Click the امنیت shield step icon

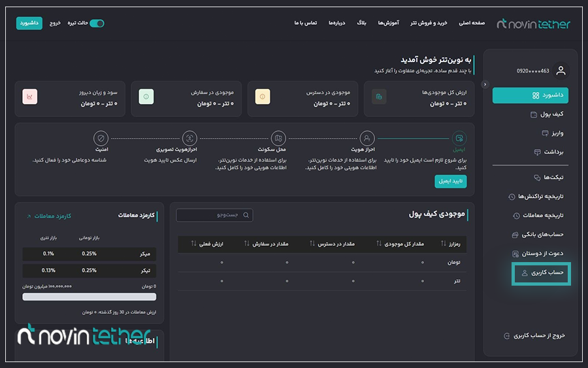pyautogui.click(x=101, y=139)
